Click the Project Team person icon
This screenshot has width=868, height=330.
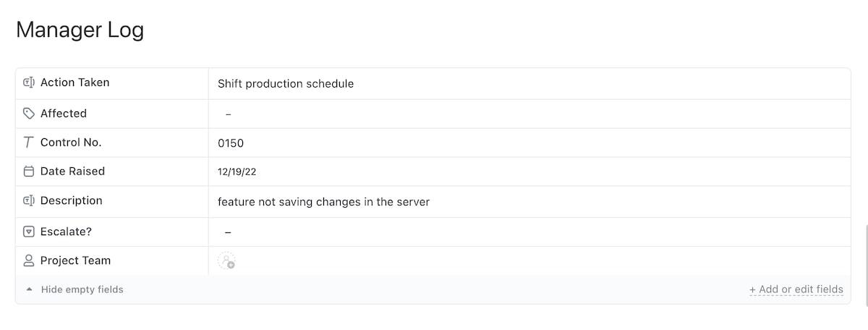(29, 261)
